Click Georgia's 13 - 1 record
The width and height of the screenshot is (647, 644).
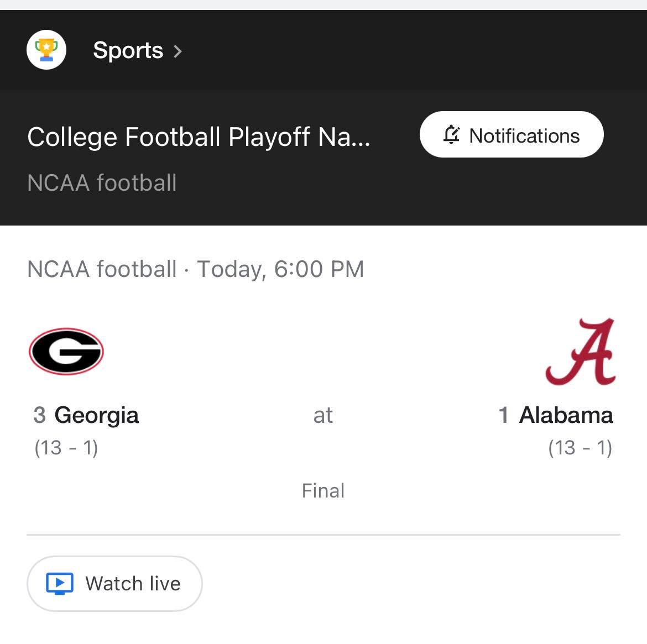coord(66,447)
